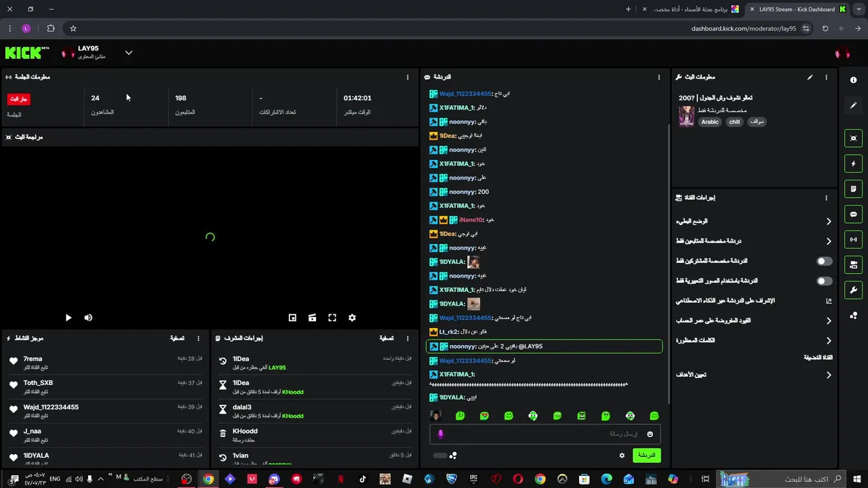Toggle the moderator actions note icon in sidebar
Image resolution: width=868 pixels, height=488 pixels.
[x=853, y=189]
